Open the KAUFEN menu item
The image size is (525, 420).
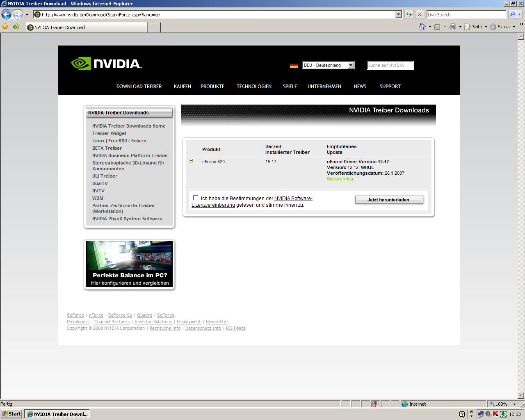pos(183,87)
